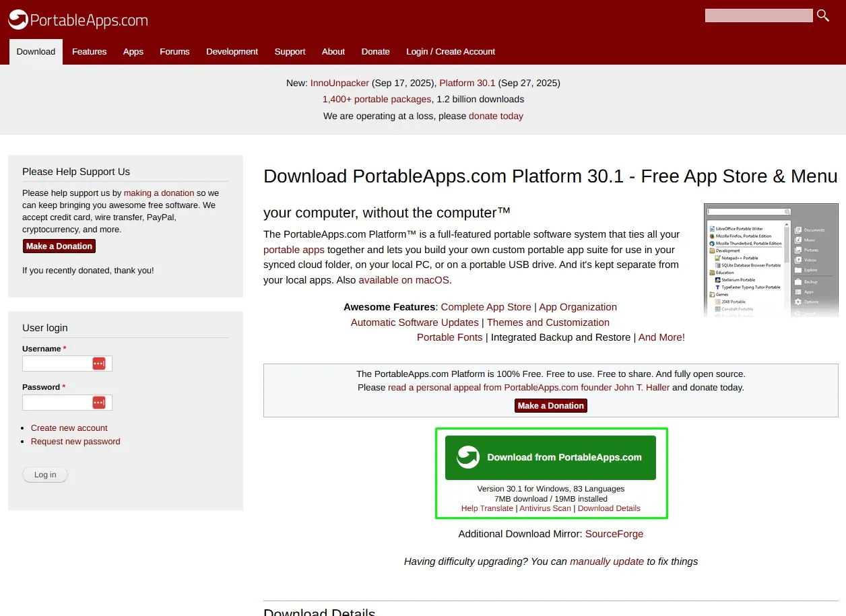846x616 pixels.
Task: Open the platform menu screenshot thumbnail
Action: click(771, 261)
